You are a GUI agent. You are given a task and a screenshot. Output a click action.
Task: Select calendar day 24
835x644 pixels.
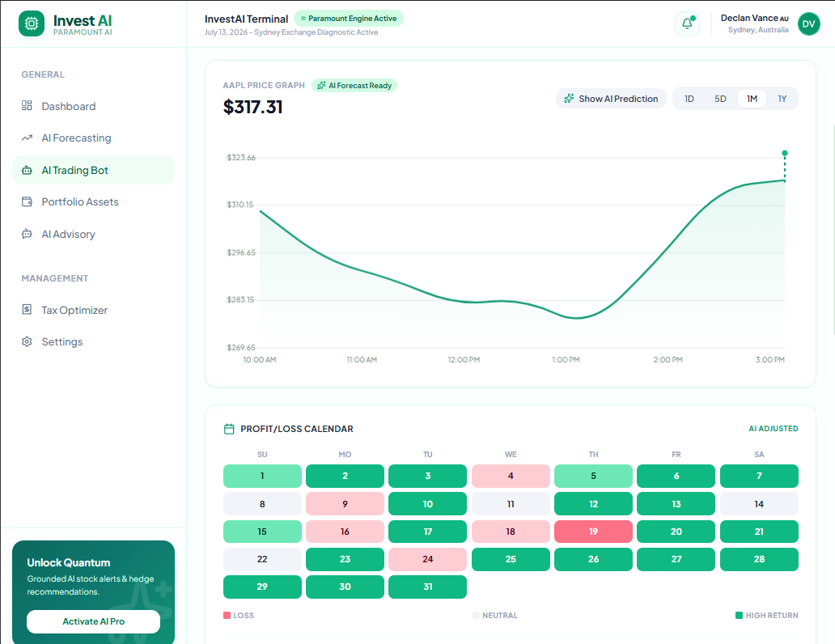428,559
